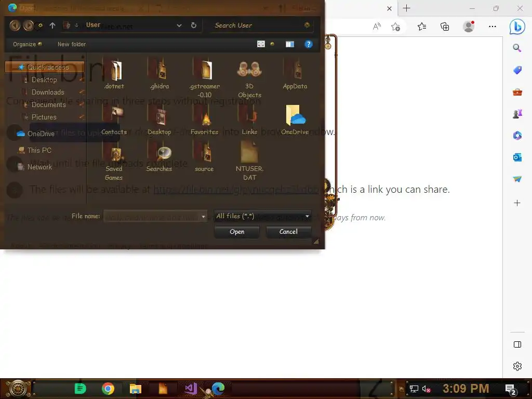Open Edge sidebar Outlook icon
This screenshot has height=399, width=532.
[x=517, y=157]
